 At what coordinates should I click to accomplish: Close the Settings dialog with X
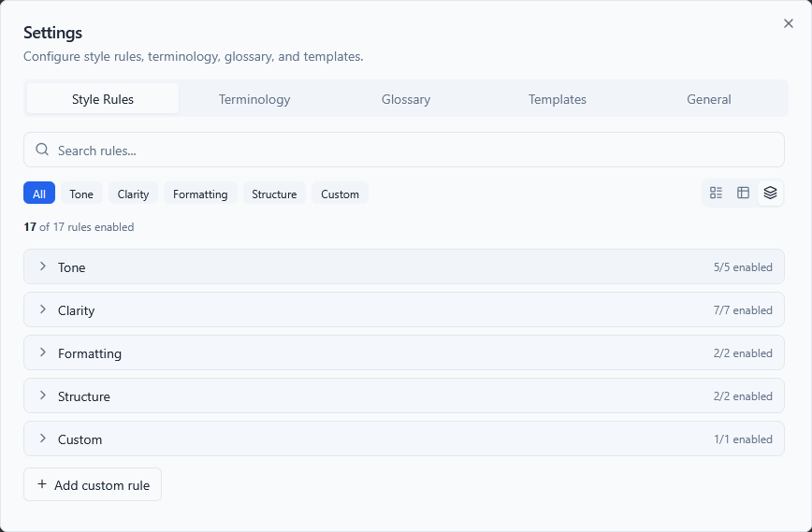(x=788, y=24)
